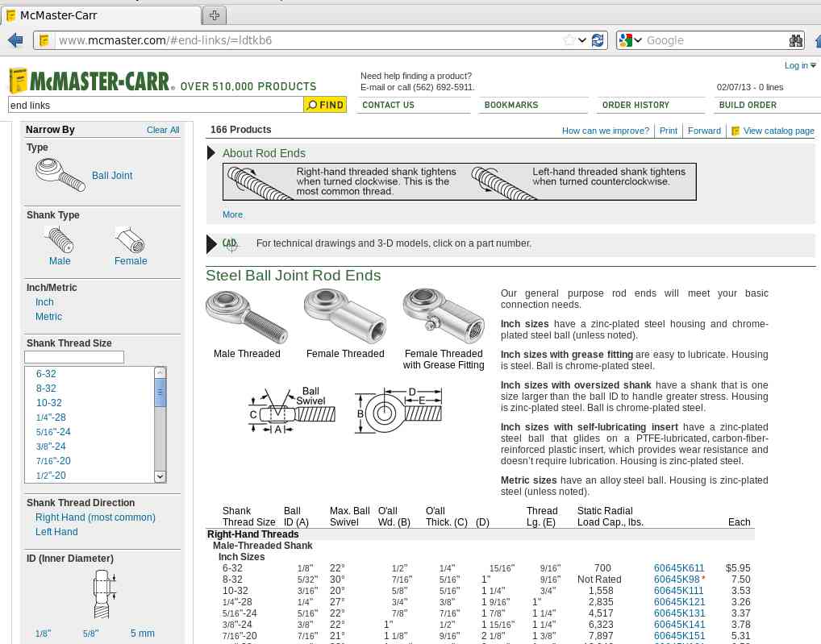Select 7/16"-20 in thread size list
This screenshot has height=644, width=821.
pyautogui.click(x=53, y=461)
